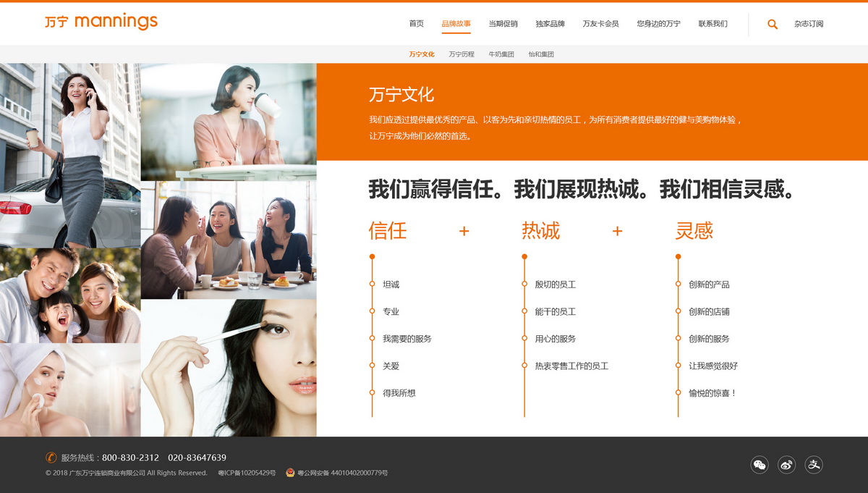Click 粤公网安备 44010402000779号 link
The image size is (868, 493).
click(x=343, y=473)
